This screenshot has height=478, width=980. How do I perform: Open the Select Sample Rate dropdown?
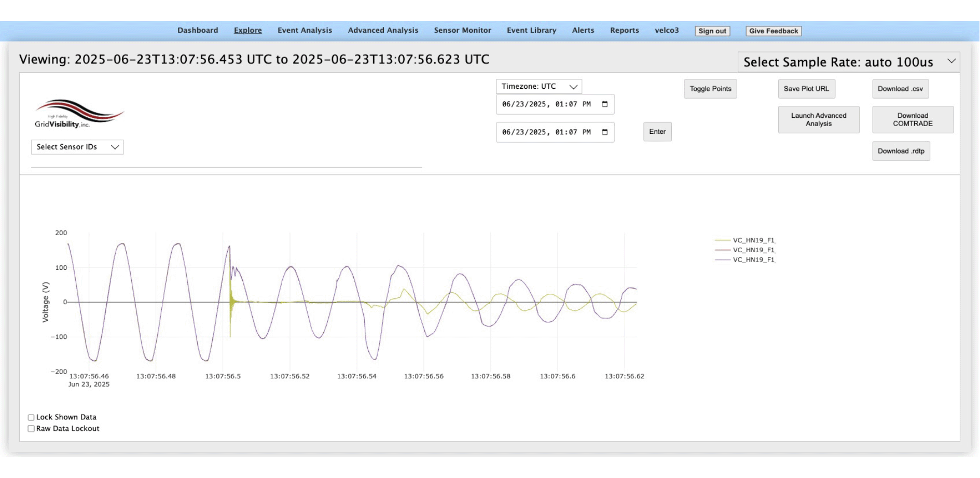pos(848,62)
